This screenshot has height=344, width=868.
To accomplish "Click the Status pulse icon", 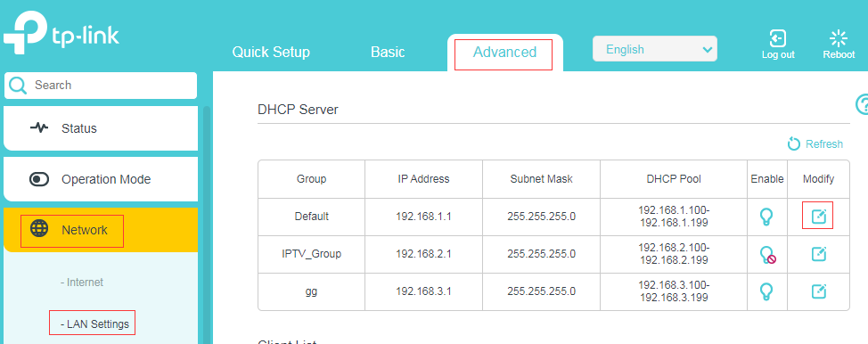I will coord(38,128).
